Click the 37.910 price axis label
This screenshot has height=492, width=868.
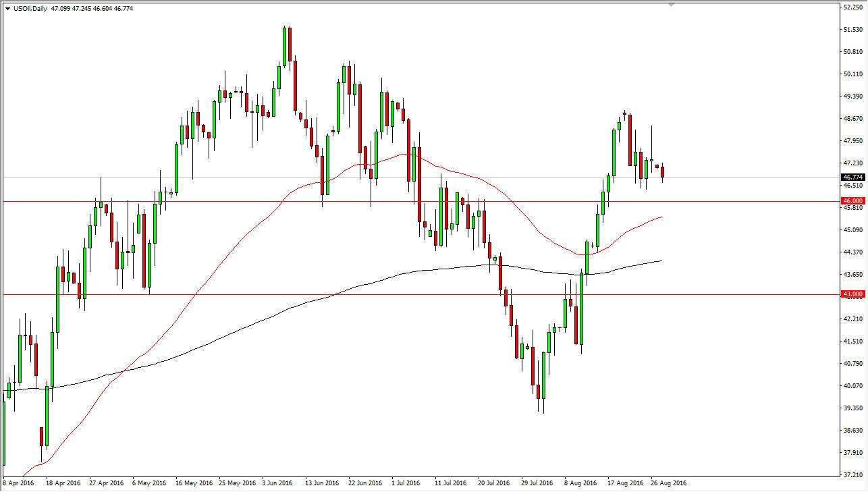click(853, 453)
